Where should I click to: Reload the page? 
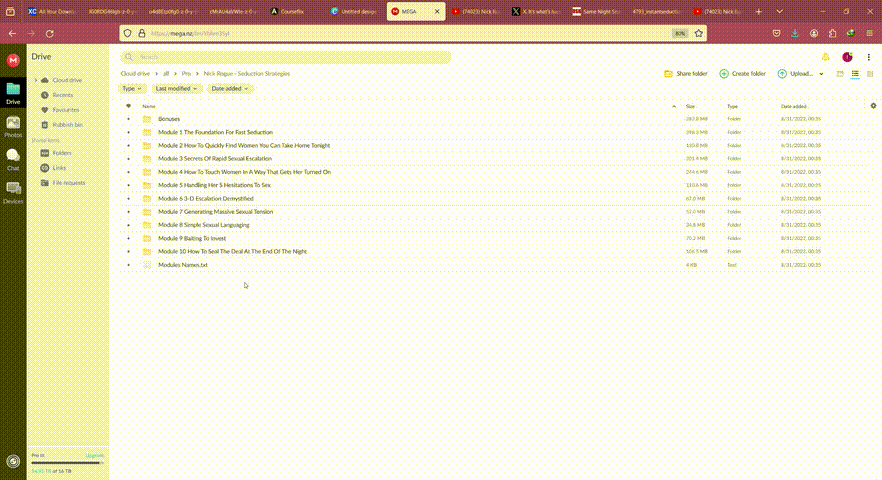50,34
